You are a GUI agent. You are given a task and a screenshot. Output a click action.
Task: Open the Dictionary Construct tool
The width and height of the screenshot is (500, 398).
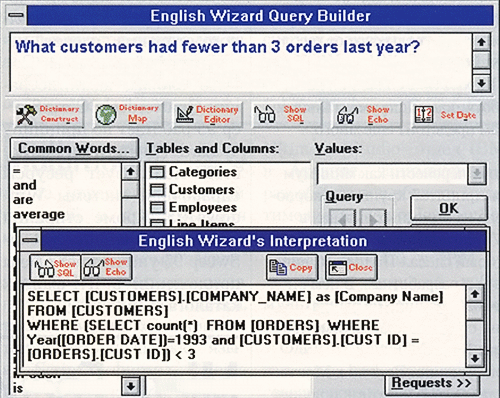(x=49, y=115)
